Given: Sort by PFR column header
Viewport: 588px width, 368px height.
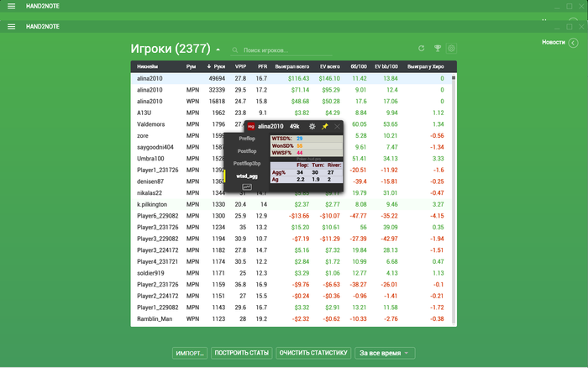Looking at the screenshot, I should click(262, 66).
